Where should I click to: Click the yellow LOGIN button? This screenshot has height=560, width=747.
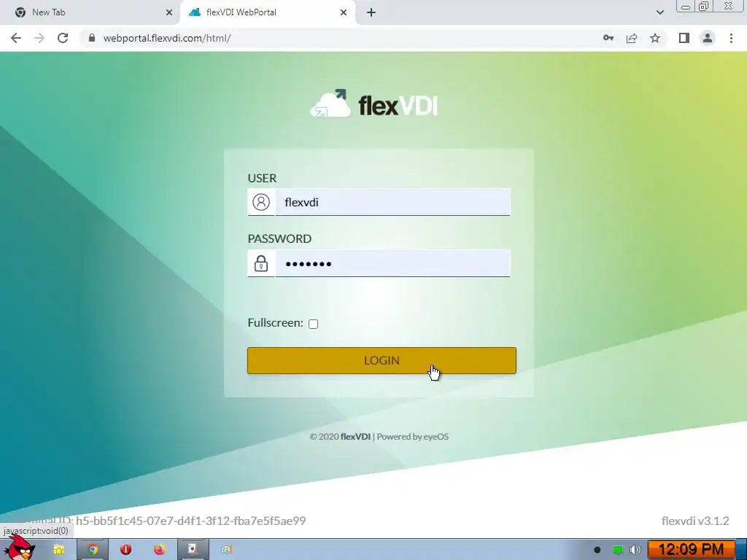tap(382, 360)
